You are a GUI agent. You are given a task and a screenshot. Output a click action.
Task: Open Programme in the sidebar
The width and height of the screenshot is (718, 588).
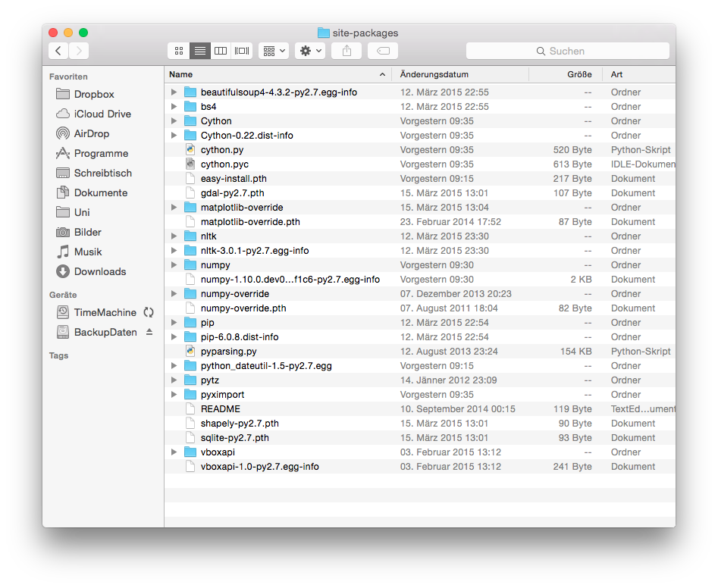click(92, 153)
